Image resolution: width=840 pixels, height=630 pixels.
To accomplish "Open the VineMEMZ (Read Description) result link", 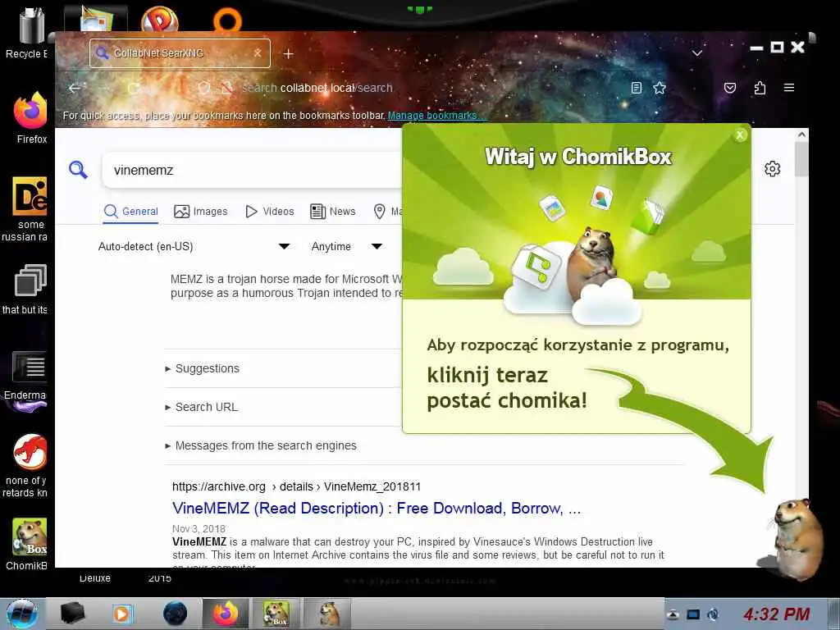I will (377, 508).
